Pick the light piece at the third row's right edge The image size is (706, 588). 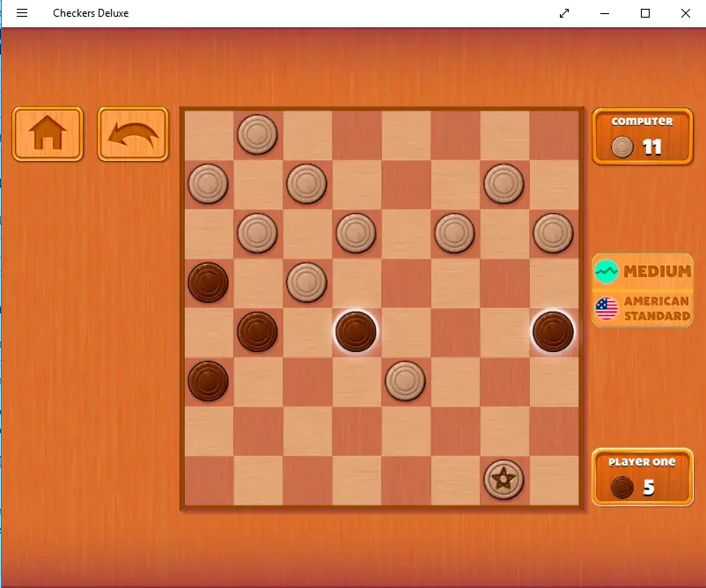[x=554, y=233]
